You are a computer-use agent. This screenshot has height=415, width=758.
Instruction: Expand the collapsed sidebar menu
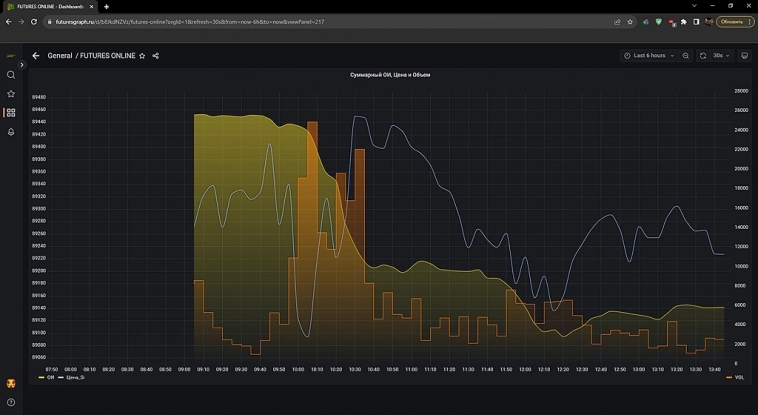(x=22, y=65)
